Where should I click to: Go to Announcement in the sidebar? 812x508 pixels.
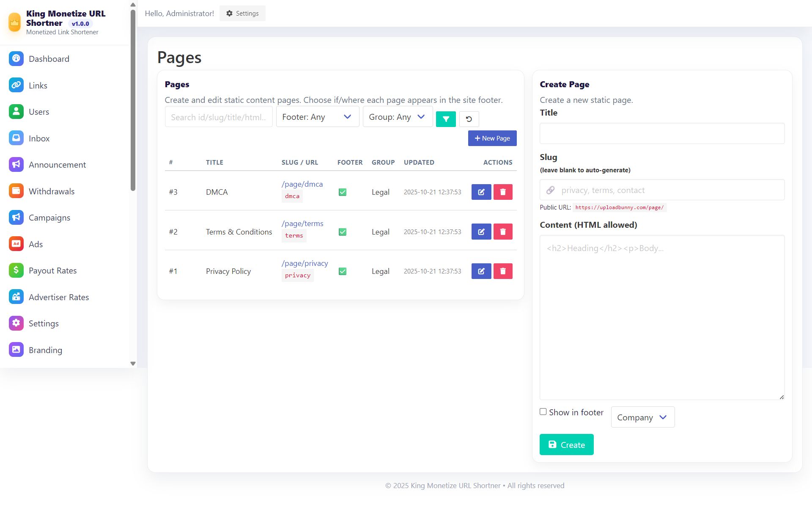(57, 165)
